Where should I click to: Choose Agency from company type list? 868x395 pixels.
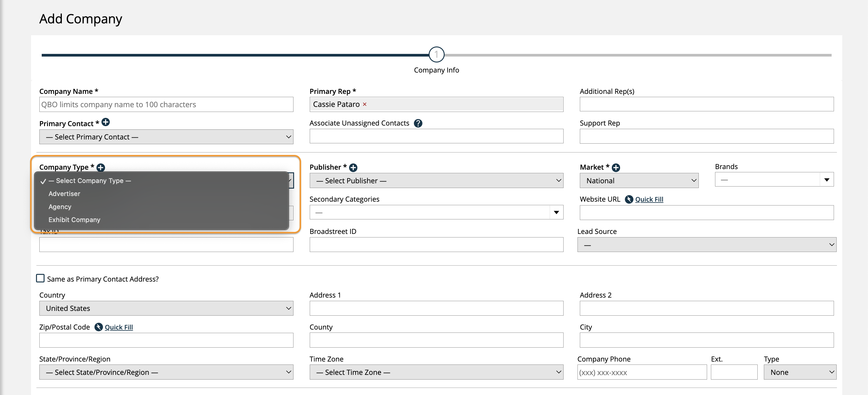pos(60,207)
